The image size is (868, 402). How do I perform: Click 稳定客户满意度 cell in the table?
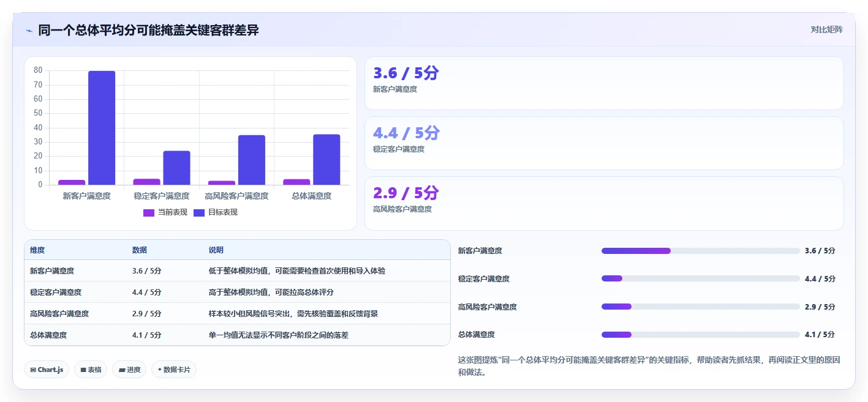(x=56, y=292)
